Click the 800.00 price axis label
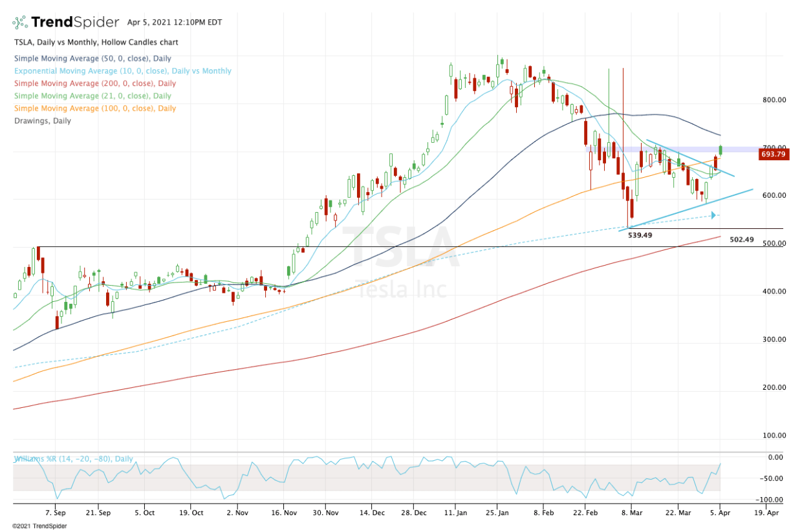This screenshot has width=802, height=532. point(774,100)
